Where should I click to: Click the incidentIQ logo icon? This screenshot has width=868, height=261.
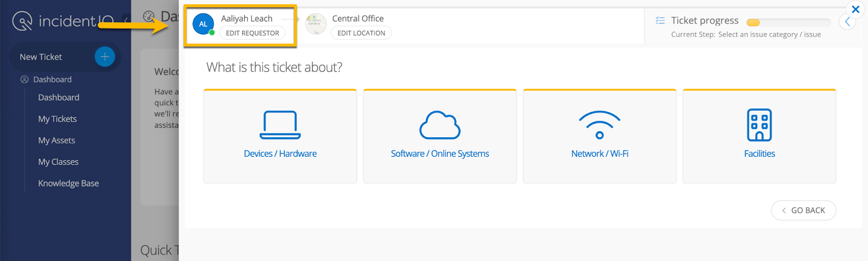point(22,21)
